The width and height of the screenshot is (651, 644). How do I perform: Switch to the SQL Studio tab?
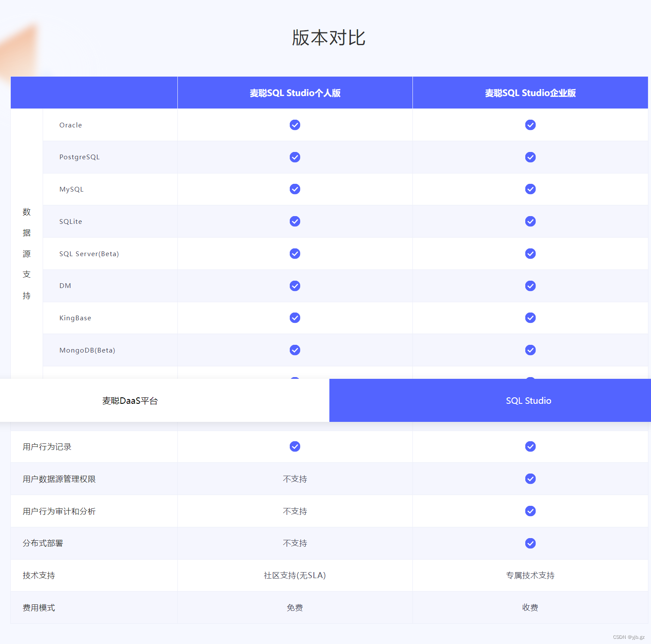click(x=528, y=400)
